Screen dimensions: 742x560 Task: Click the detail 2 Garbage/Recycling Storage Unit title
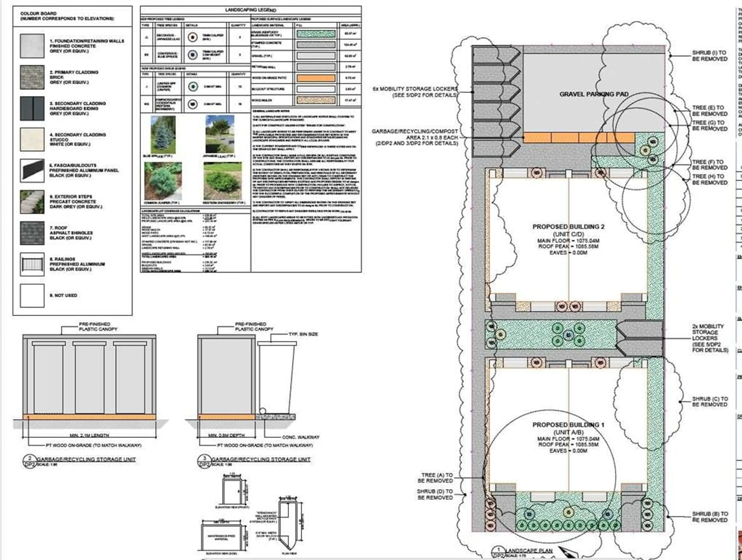point(86,459)
